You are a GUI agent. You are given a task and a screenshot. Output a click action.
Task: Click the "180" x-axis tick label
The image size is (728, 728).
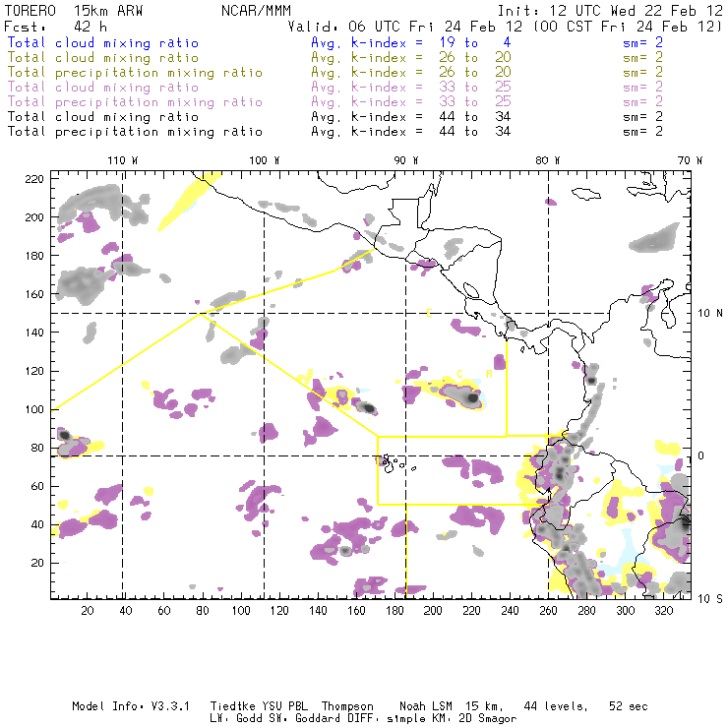point(394,611)
